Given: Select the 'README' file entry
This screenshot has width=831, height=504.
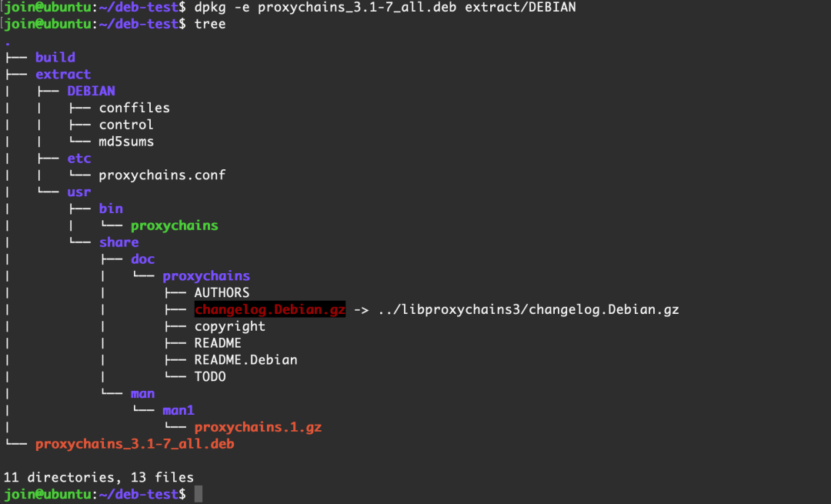Looking at the screenshot, I should 218,343.
